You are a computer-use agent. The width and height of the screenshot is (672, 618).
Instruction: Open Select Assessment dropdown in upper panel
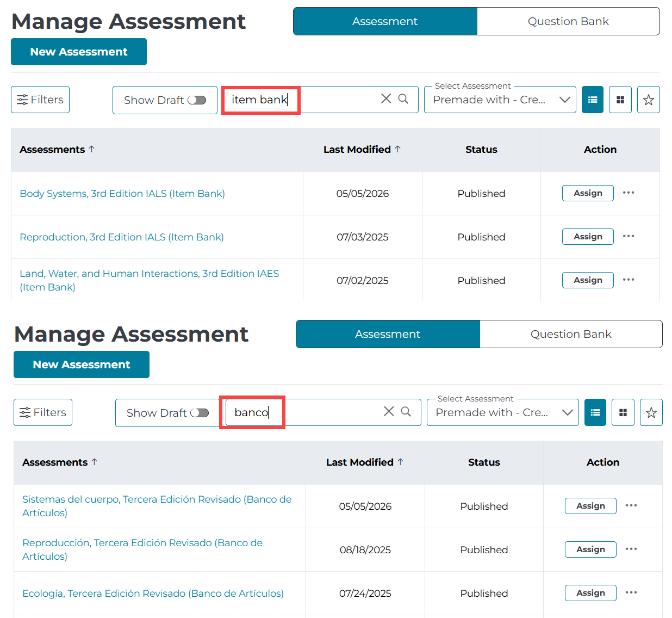[x=500, y=100]
